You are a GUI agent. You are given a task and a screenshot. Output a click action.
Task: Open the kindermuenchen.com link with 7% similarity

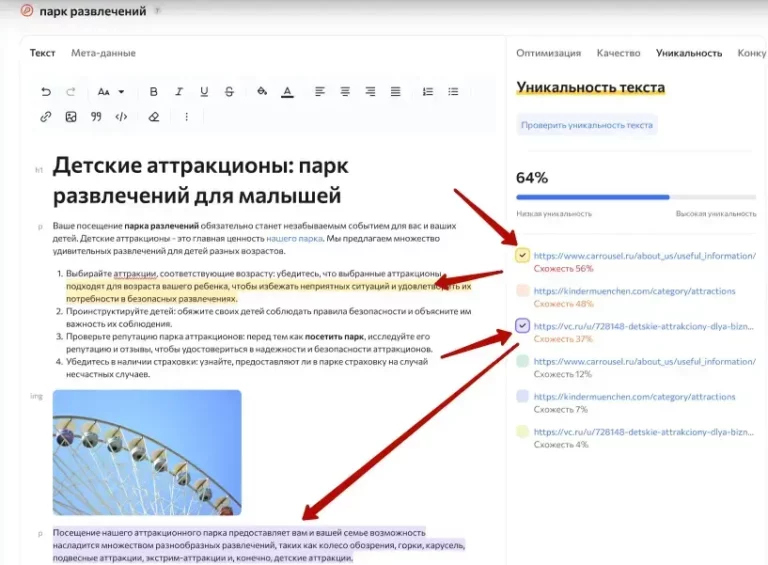coord(634,397)
